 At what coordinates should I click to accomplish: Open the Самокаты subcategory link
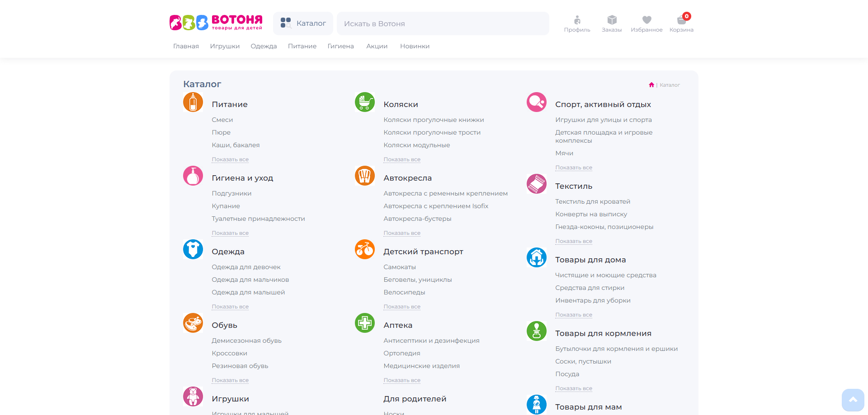(400, 267)
